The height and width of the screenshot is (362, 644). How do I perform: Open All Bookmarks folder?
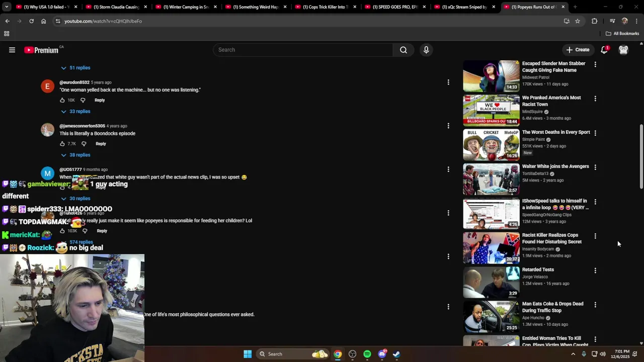622,34
